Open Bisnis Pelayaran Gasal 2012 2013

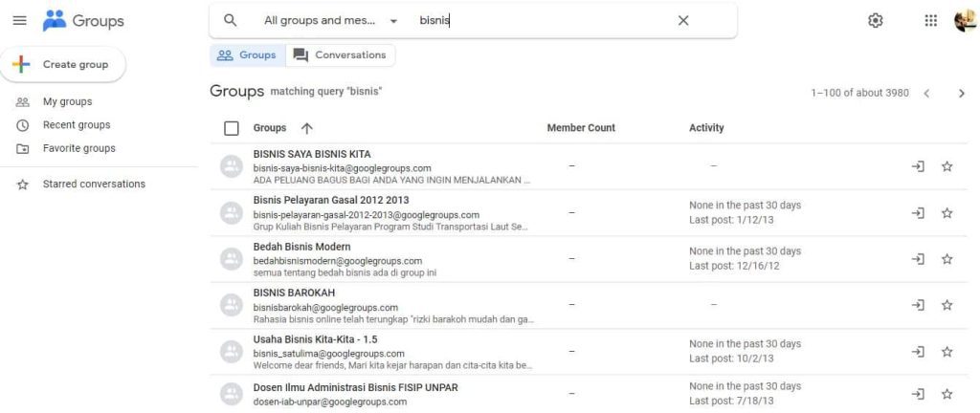pos(331,200)
